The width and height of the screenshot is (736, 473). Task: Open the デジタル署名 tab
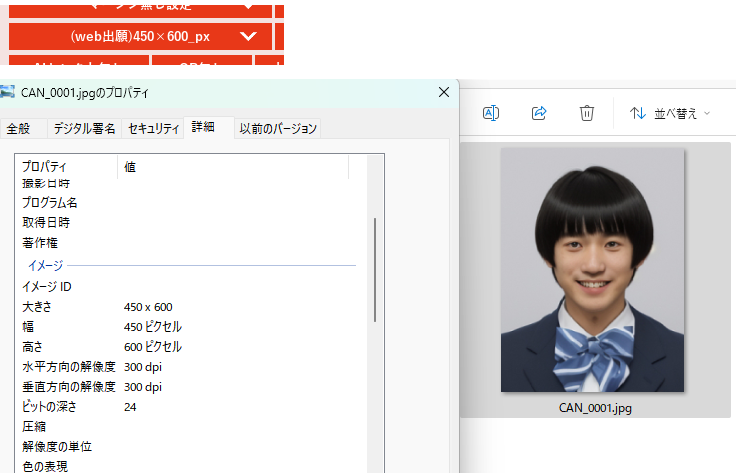coord(85,128)
